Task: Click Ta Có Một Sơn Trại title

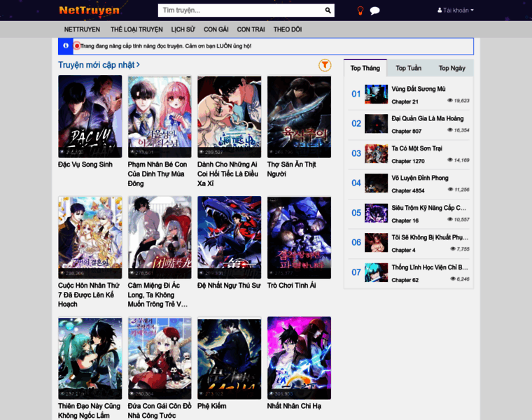Action: [x=417, y=148]
